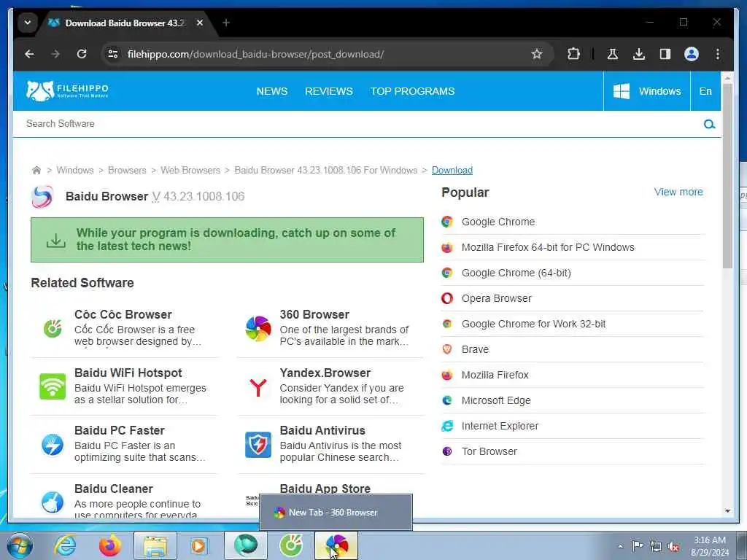Click Baidu Antivirus shield icon

point(258,445)
